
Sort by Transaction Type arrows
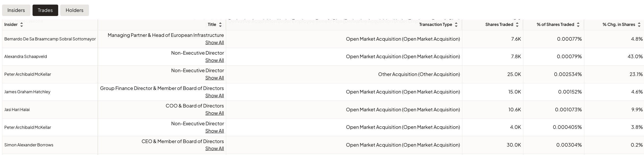tap(456, 25)
